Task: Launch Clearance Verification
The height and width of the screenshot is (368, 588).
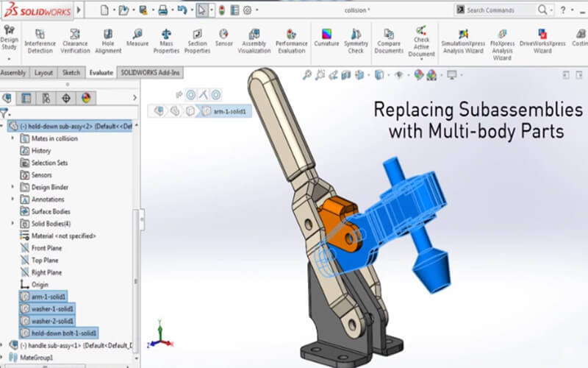Action: pyautogui.click(x=75, y=41)
